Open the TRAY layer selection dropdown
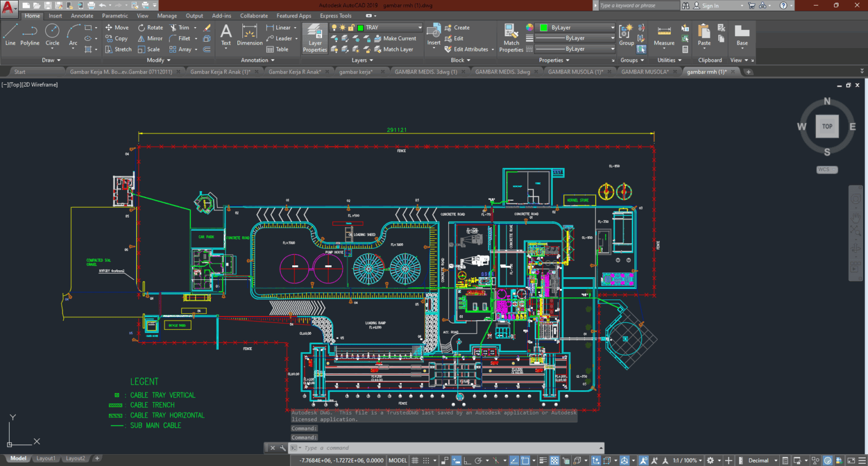Screen dimensions: 868x466 (x=419, y=27)
